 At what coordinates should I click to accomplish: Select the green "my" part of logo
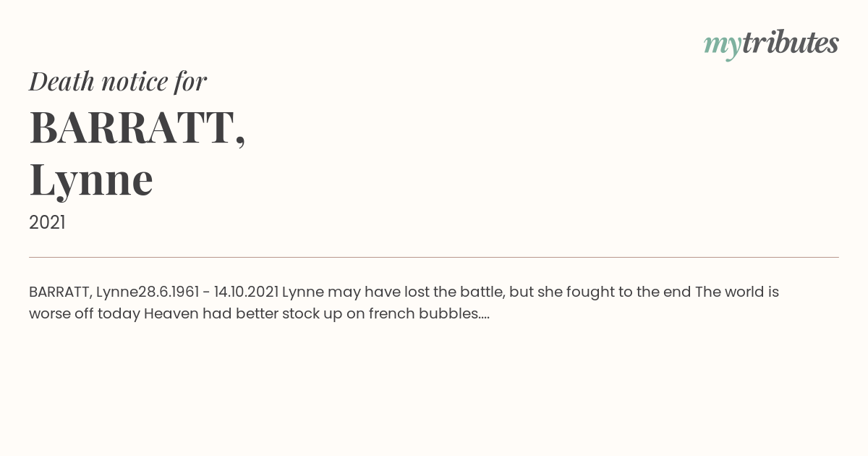click(x=723, y=46)
